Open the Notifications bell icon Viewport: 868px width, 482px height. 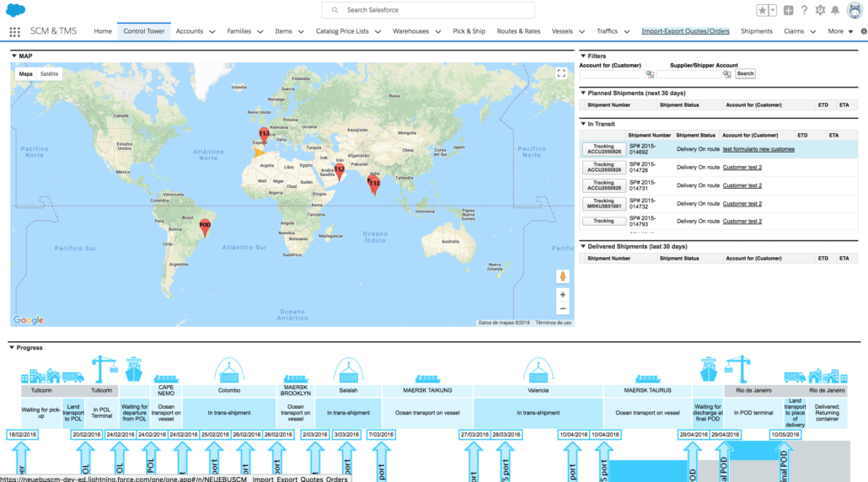click(x=835, y=10)
